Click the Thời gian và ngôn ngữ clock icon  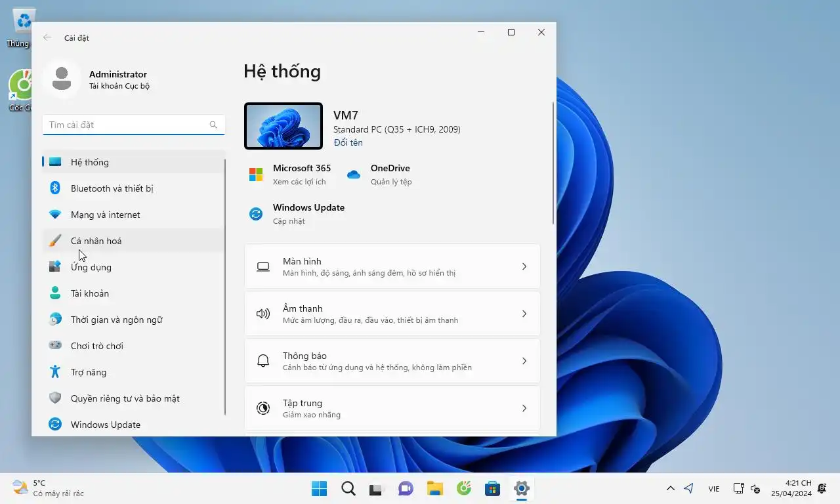[x=56, y=320]
